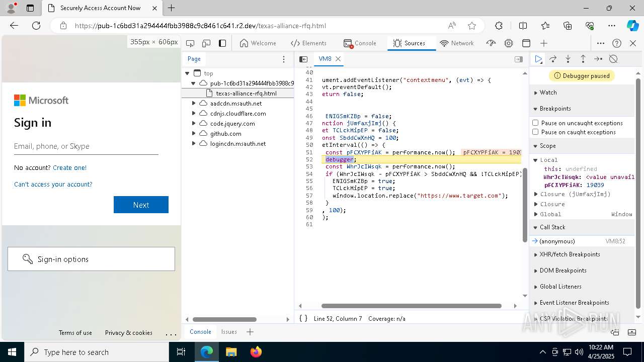Open Privacy & cookies link

click(x=129, y=332)
